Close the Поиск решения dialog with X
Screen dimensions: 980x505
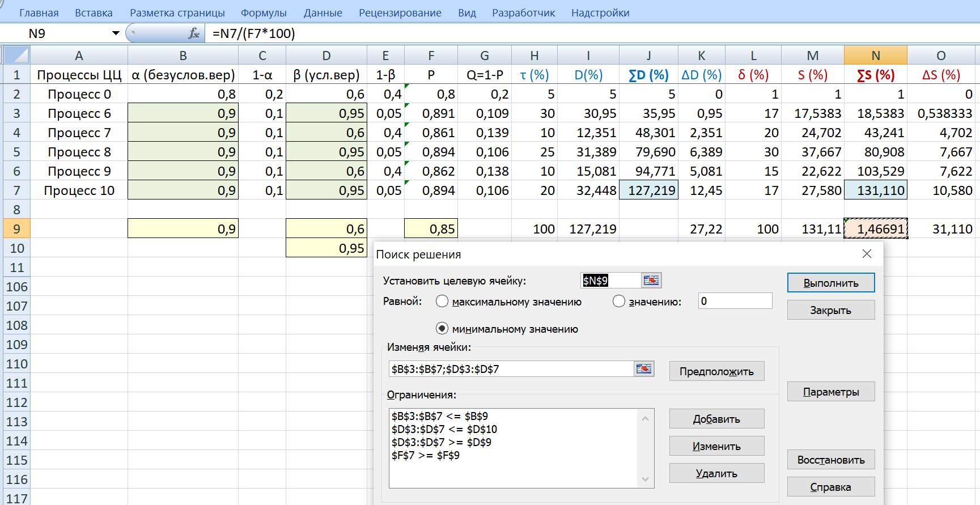click(867, 254)
